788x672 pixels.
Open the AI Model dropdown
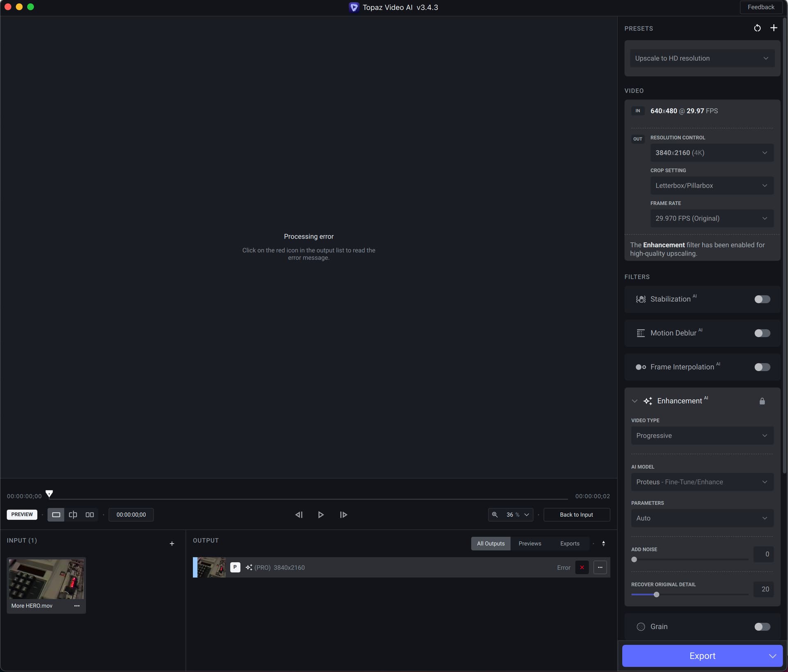[702, 482]
